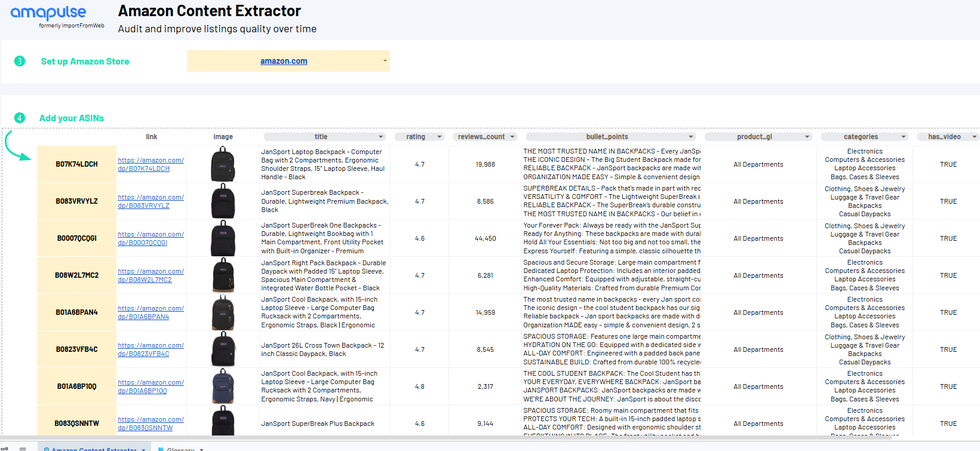Select the ASIN cell B01A6BPAN4
Image resolution: width=980 pixels, height=451 pixels.
(77, 312)
